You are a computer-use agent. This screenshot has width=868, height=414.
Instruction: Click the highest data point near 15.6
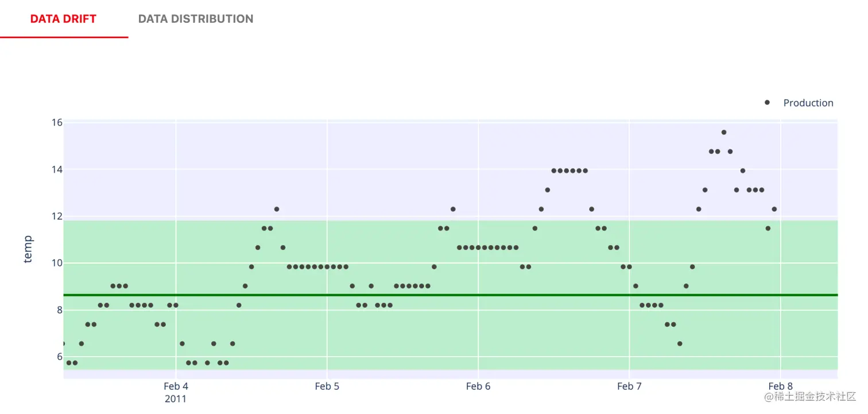(724, 132)
